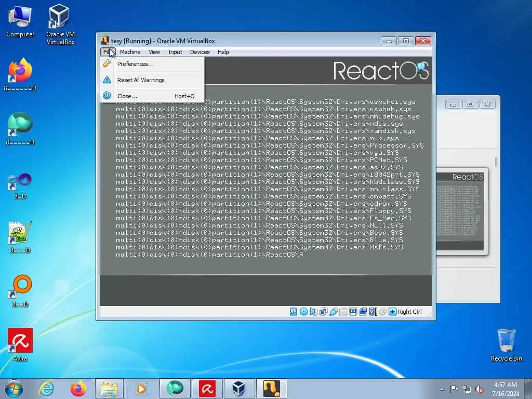Click the Floppy.SYS driver line
Image resolution: width=532 pixels, height=399 pixels.
(x=263, y=211)
